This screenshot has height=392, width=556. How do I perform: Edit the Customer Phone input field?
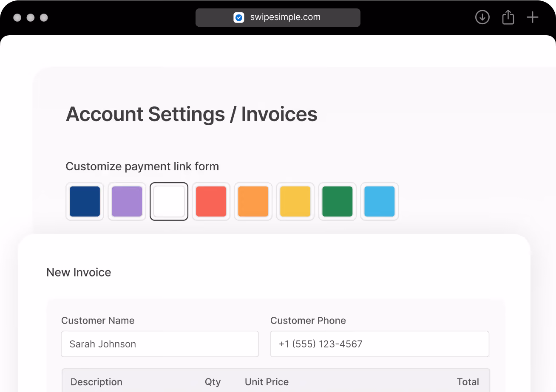click(380, 344)
